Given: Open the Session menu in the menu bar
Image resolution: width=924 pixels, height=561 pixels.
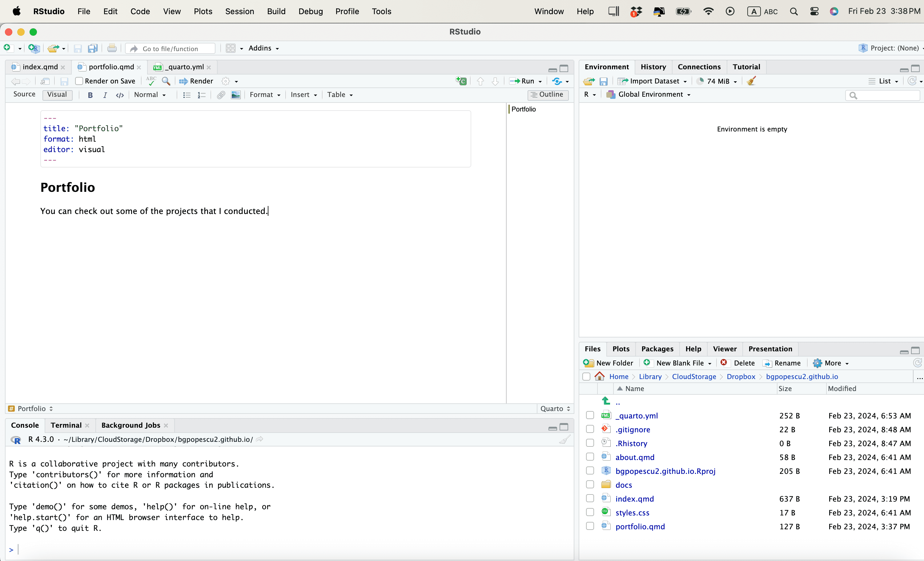Looking at the screenshot, I should (239, 11).
